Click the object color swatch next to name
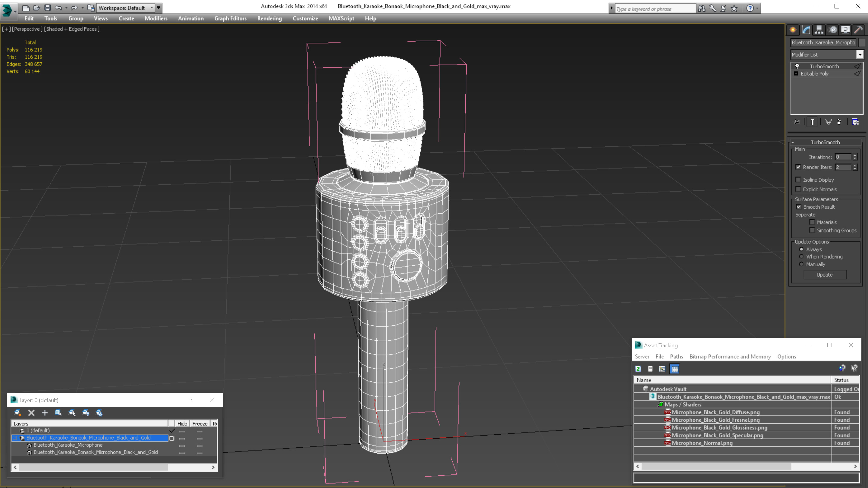 (862, 42)
